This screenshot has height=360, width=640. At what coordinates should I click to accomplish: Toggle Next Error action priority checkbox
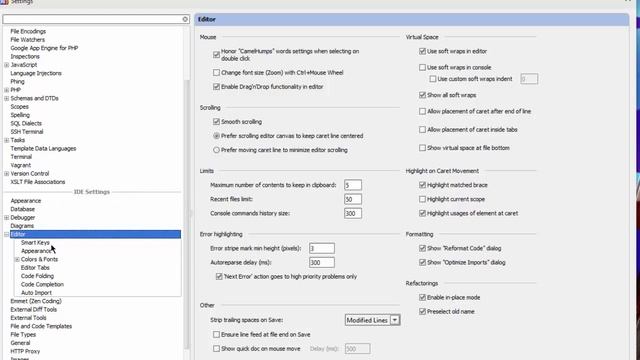[219, 277]
